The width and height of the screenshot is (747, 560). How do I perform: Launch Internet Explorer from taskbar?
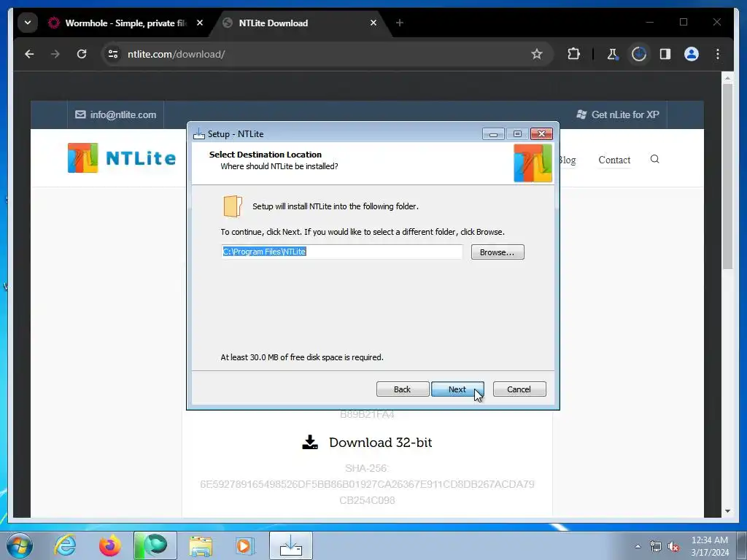click(x=65, y=545)
